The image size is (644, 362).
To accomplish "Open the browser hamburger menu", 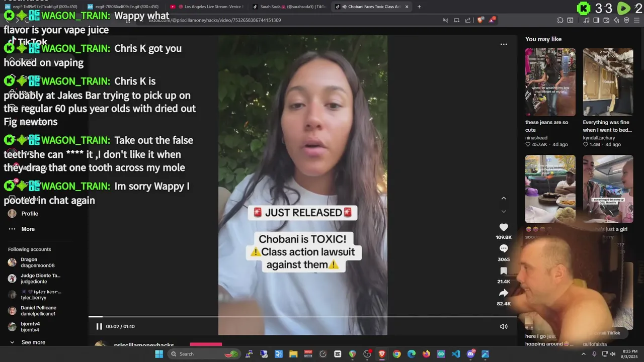I will pyautogui.click(x=636, y=20).
